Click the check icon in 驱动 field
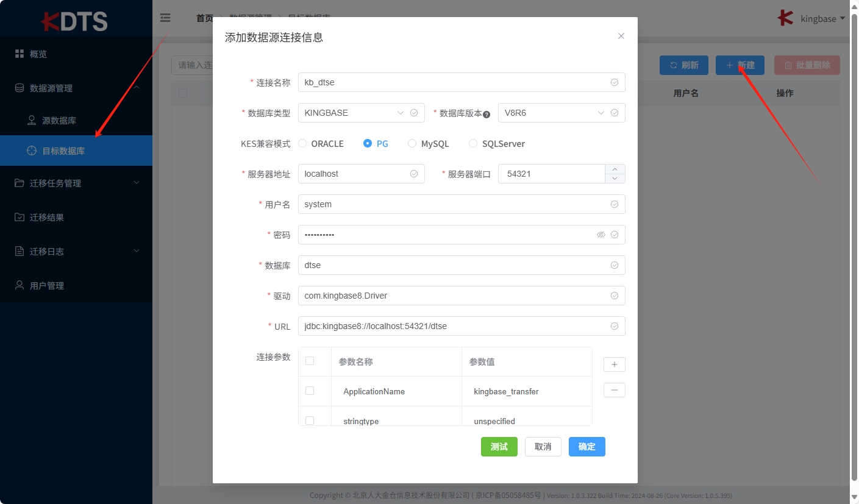 (615, 296)
